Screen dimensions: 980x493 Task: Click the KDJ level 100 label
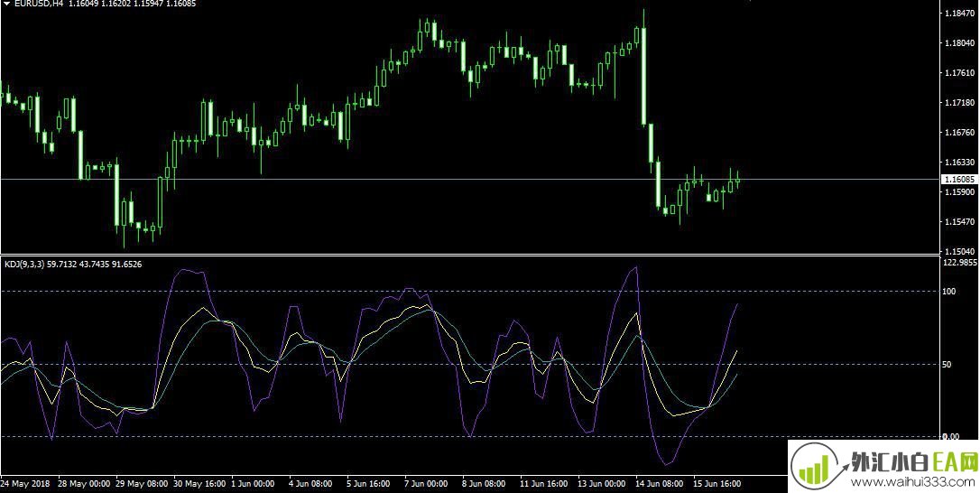coord(950,292)
